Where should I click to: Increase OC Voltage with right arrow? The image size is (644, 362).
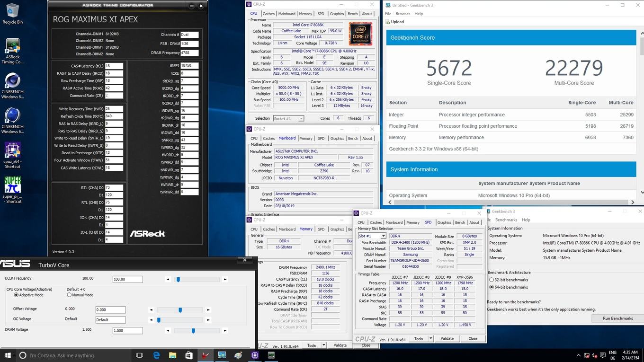[x=208, y=320]
